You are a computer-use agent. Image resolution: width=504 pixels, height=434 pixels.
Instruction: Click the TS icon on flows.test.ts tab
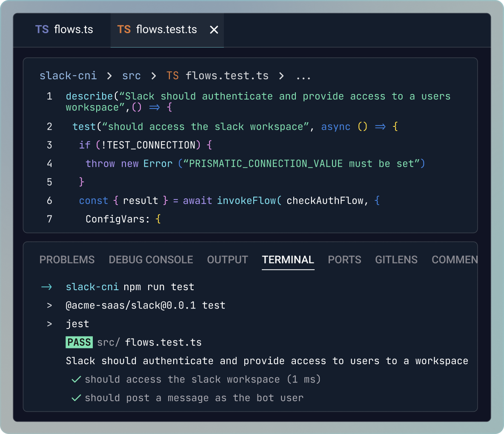pos(124,29)
